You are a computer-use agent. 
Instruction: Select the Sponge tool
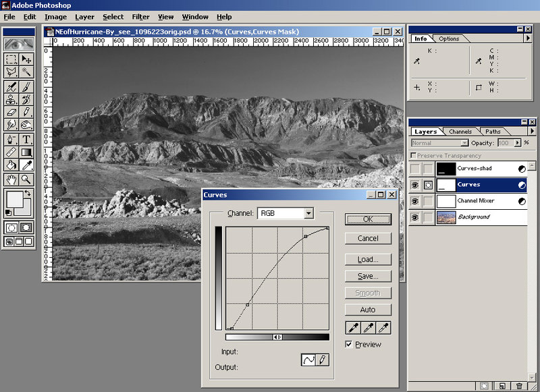coord(26,125)
